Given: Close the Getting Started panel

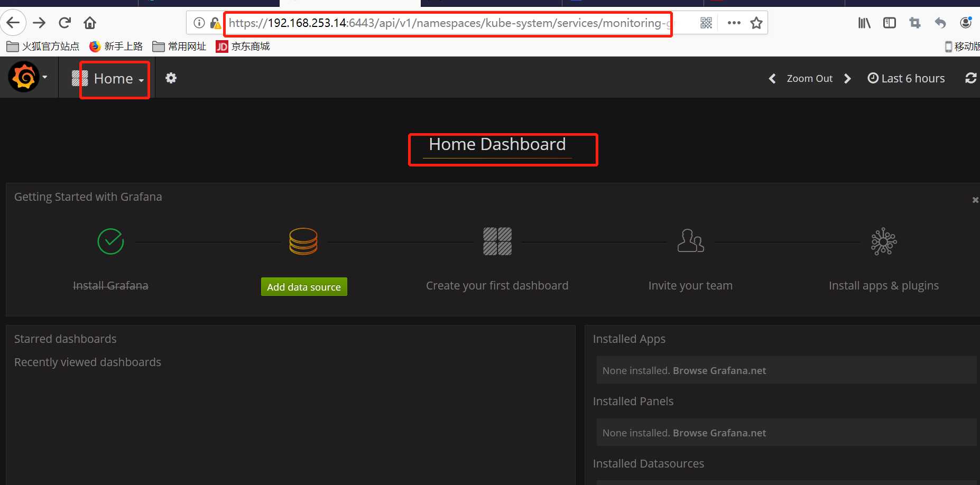Looking at the screenshot, I should coord(975,200).
